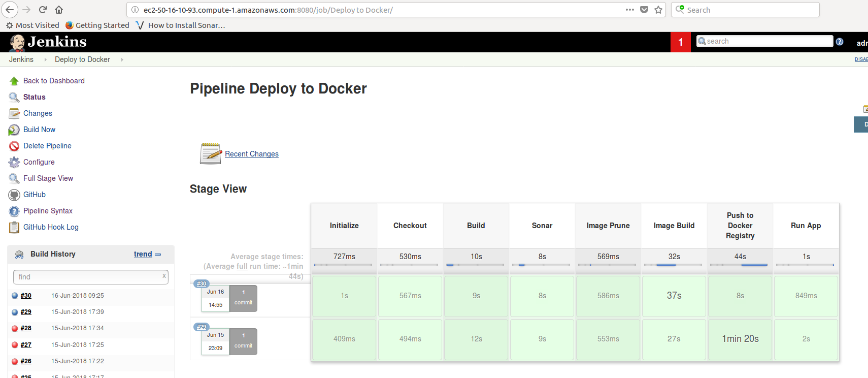The width and height of the screenshot is (868, 378).
Task: Clear the find field with the x
Action: [x=164, y=276]
